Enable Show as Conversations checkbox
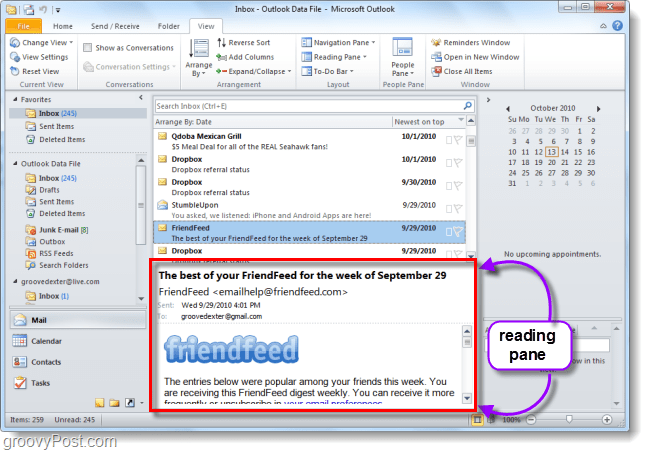The height and width of the screenshot is (452, 650). point(87,48)
